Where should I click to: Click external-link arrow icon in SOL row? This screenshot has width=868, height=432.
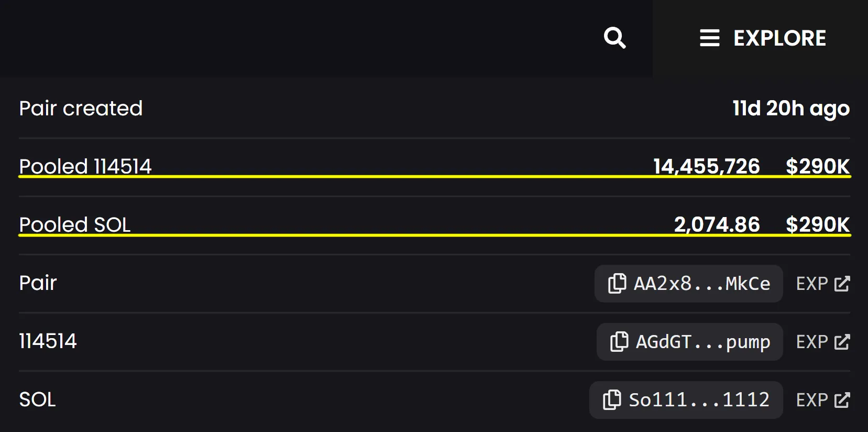(842, 400)
